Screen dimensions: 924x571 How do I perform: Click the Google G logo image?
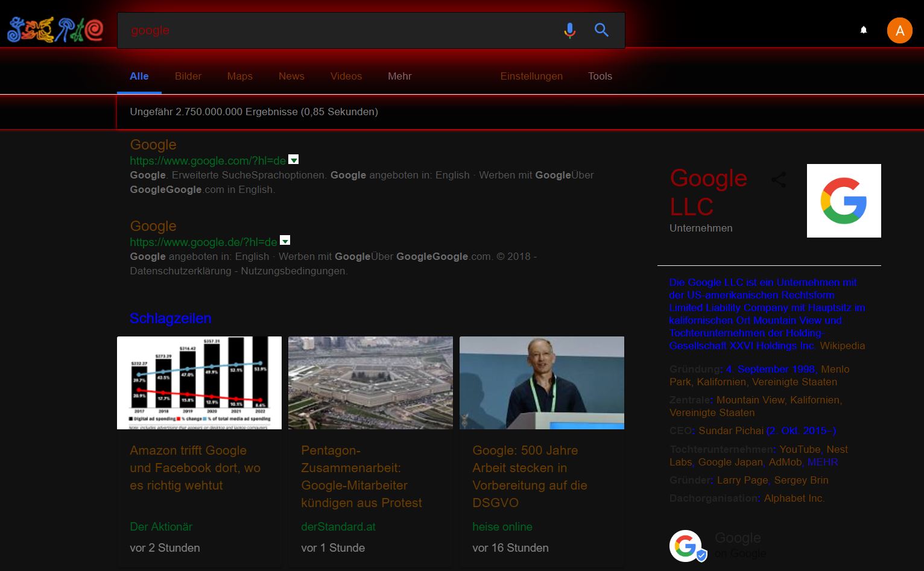click(844, 201)
